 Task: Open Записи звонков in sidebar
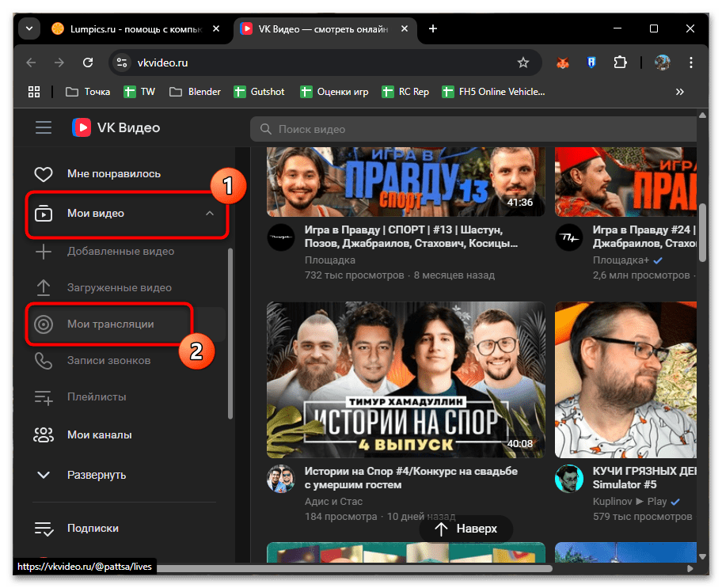click(108, 360)
